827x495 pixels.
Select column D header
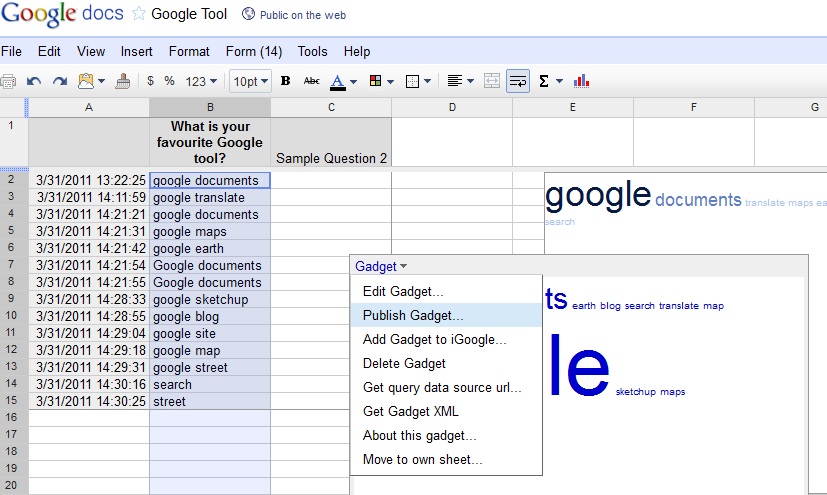pos(452,108)
